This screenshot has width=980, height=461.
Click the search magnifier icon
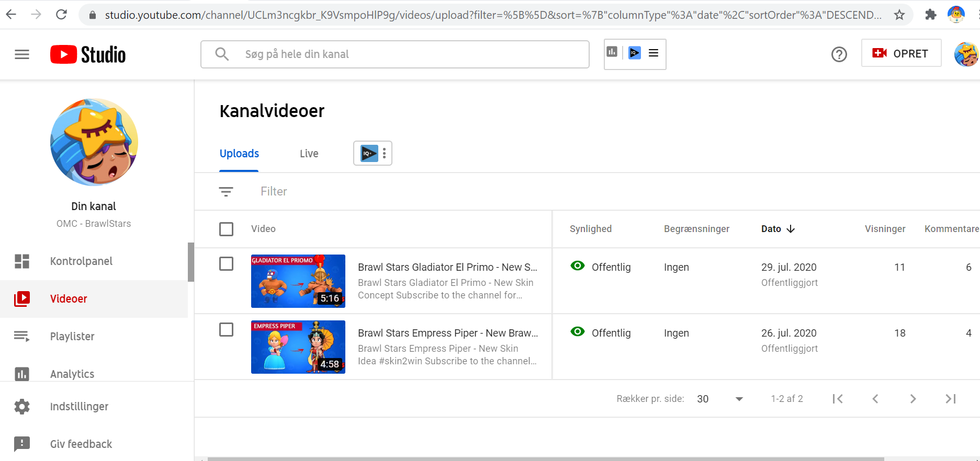tap(222, 54)
